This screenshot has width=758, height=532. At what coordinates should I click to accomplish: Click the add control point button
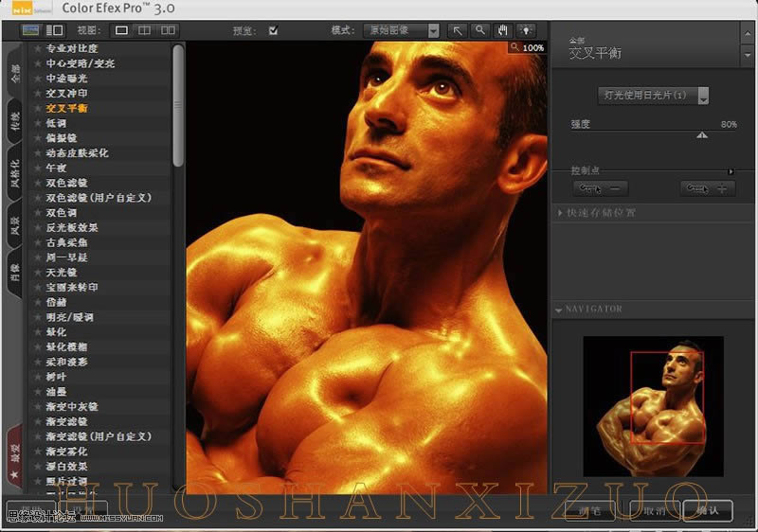[707, 188]
